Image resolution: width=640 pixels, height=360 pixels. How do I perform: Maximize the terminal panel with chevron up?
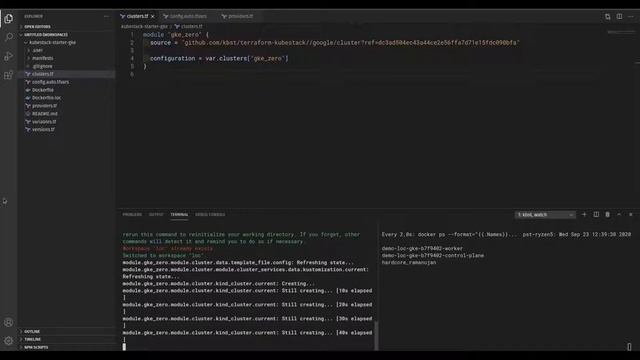[619, 214]
